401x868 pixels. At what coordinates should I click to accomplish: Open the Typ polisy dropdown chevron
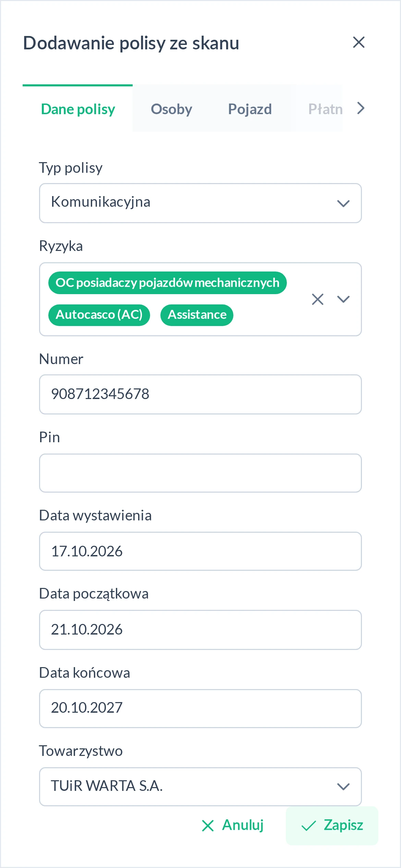coord(343,203)
